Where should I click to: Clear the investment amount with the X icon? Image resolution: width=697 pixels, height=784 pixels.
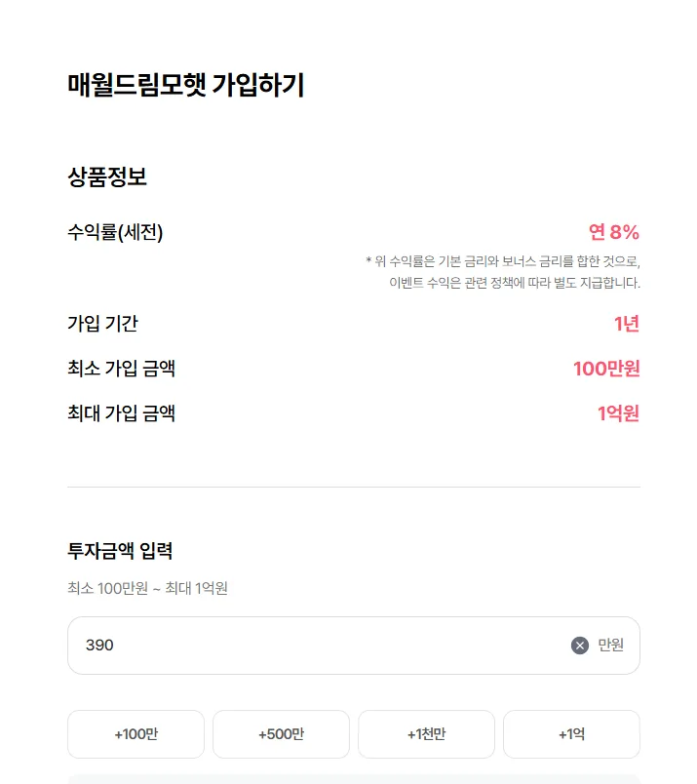point(579,646)
